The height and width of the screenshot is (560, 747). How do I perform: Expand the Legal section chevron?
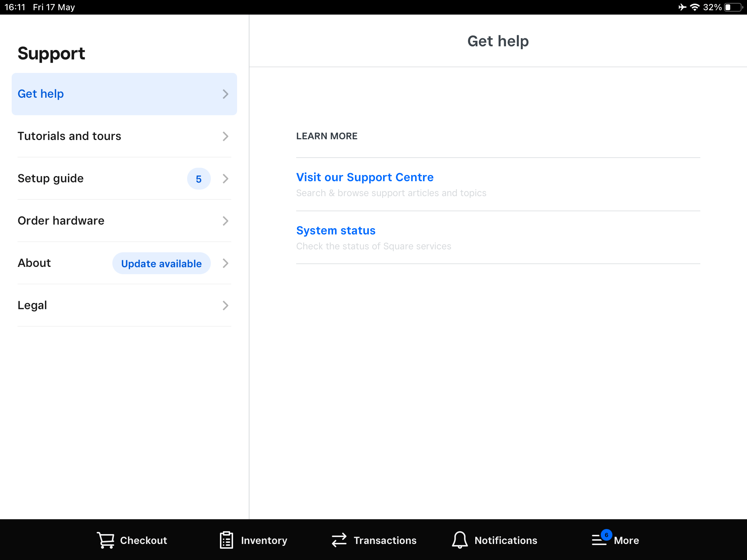(x=225, y=306)
